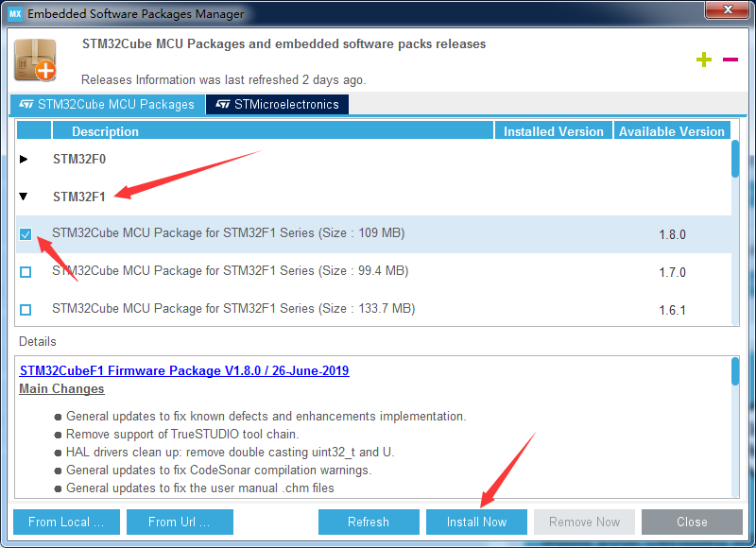Viewport: 756px width, 548px height.
Task: Check the STM32F1 133.7 MB package checkbox
Action: click(26, 309)
